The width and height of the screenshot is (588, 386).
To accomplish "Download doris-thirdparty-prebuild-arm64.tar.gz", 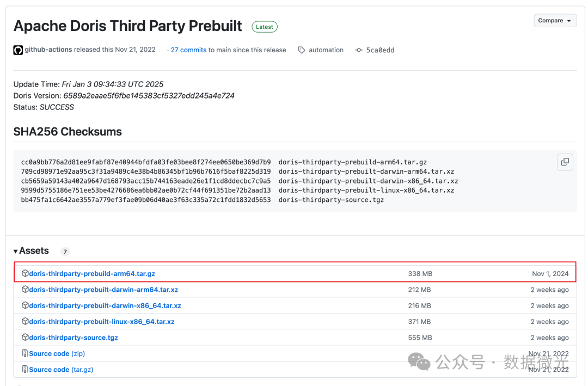I will pyautogui.click(x=92, y=274).
